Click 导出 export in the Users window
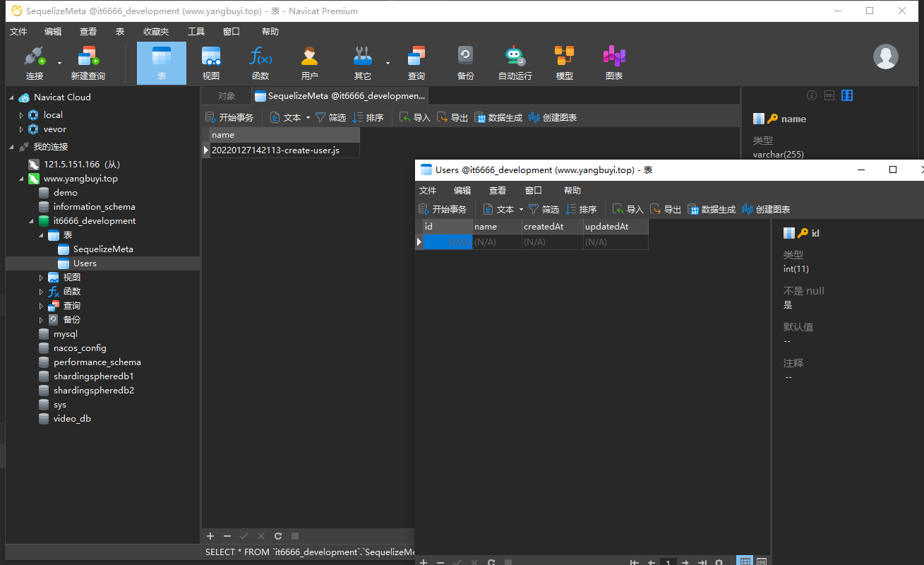Image resolution: width=924 pixels, height=565 pixels. coord(666,210)
